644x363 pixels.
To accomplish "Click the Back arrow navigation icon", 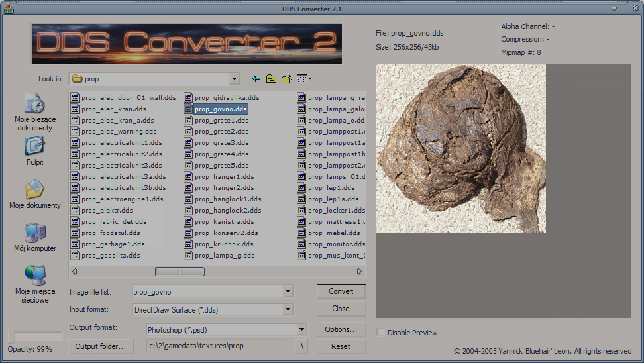I will pyautogui.click(x=256, y=79).
